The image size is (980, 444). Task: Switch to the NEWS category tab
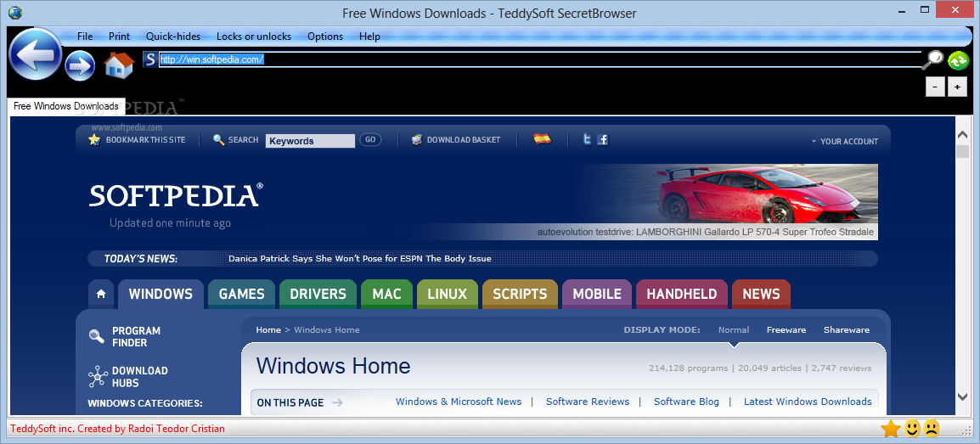pos(761,294)
